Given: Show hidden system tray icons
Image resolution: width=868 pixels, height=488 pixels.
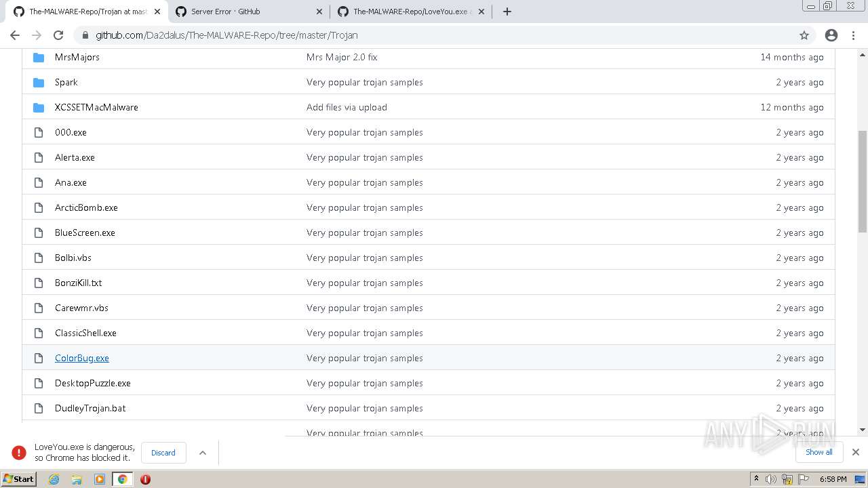Looking at the screenshot, I should (x=756, y=479).
